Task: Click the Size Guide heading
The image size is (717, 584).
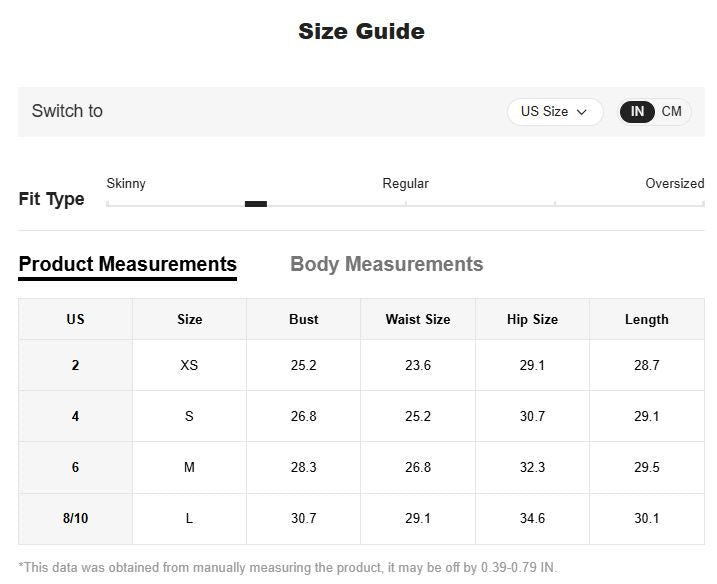Action: (361, 31)
